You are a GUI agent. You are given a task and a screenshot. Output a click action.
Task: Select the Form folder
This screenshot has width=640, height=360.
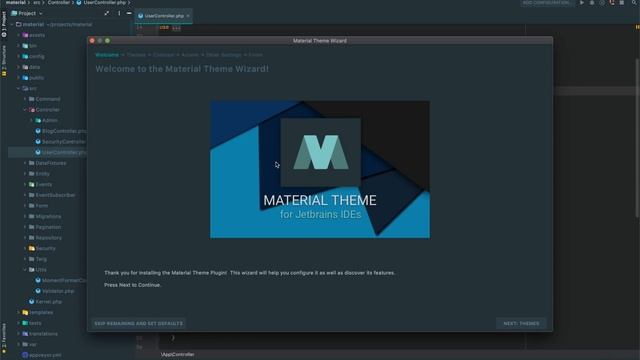[x=38, y=206]
